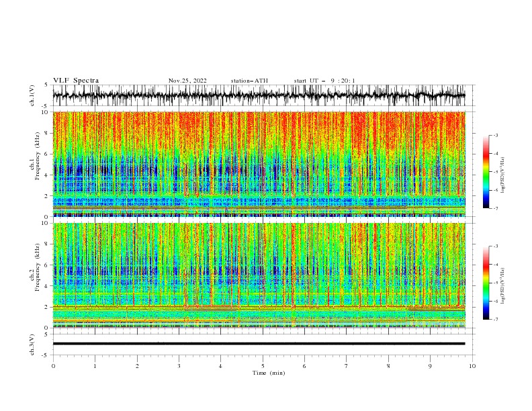Click the ch.2 color bar 'log(PSD)(V²/Hz)' label

tap(502, 286)
